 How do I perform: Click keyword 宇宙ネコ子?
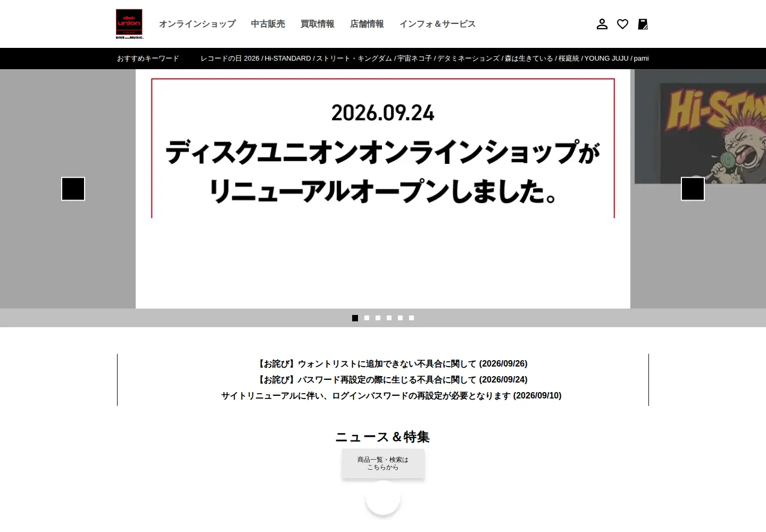pyautogui.click(x=414, y=59)
